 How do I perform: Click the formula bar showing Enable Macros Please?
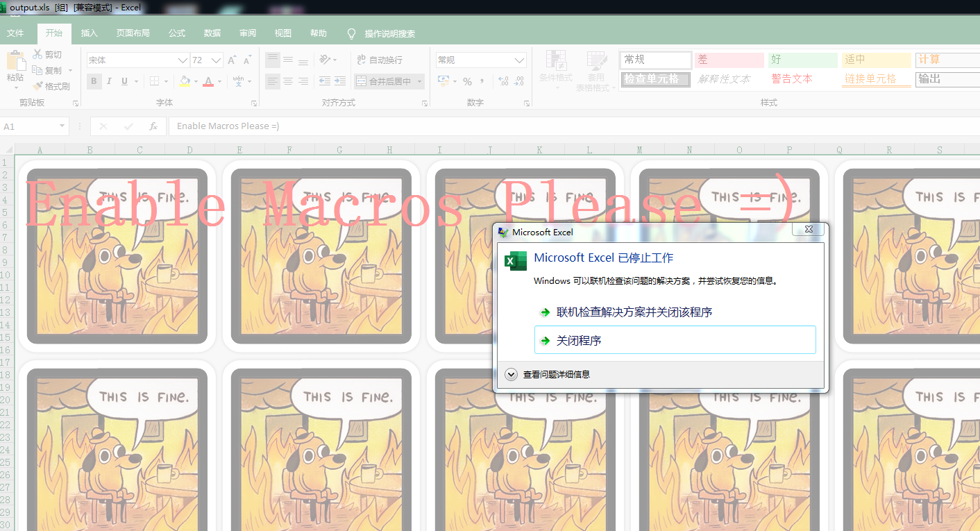(574, 126)
